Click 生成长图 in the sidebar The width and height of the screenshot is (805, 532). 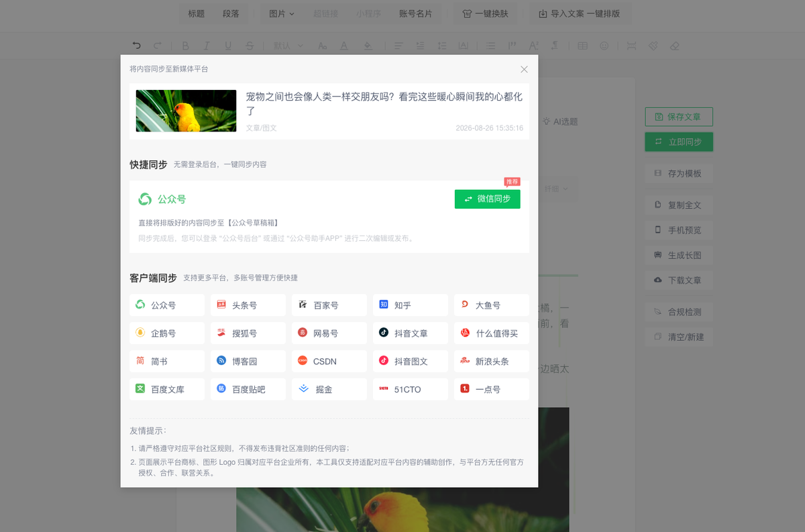679,256
